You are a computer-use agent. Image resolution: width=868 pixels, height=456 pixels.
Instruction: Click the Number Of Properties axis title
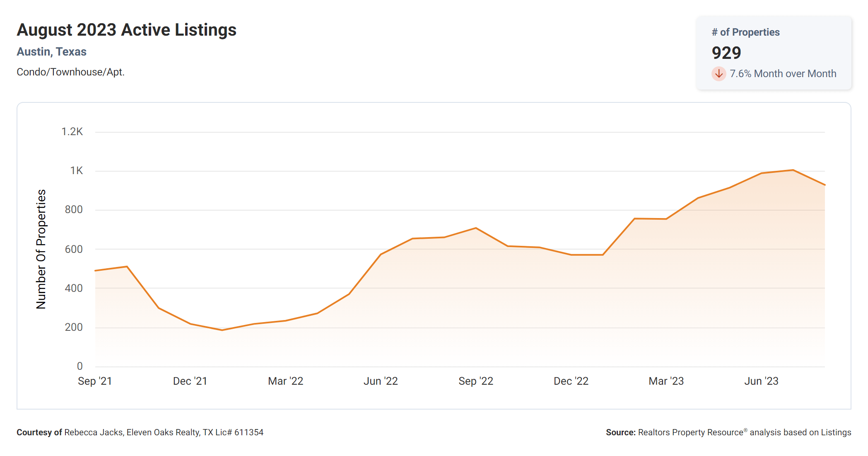[x=41, y=249]
